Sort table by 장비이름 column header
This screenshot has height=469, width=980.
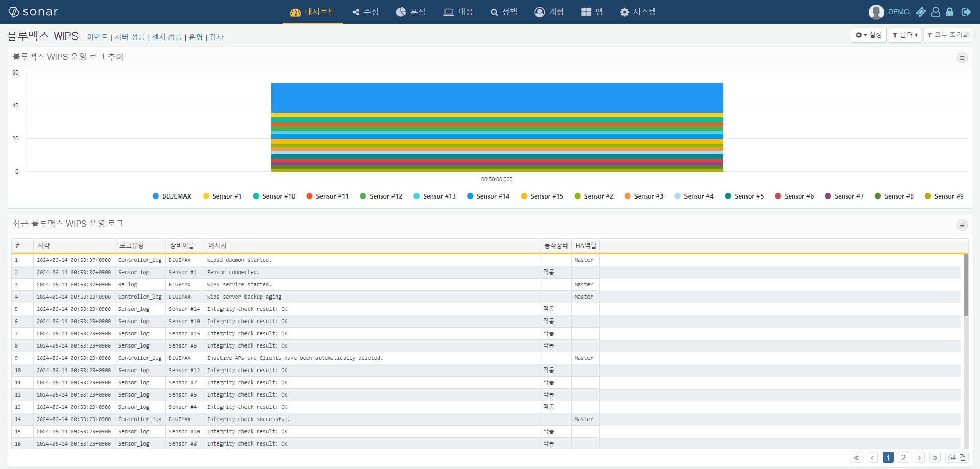[185, 245]
